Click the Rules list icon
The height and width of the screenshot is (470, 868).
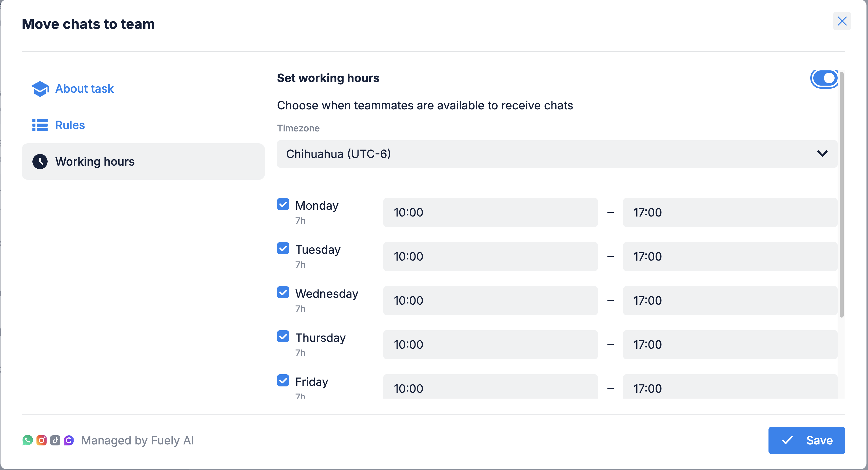pyautogui.click(x=40, y=125)
